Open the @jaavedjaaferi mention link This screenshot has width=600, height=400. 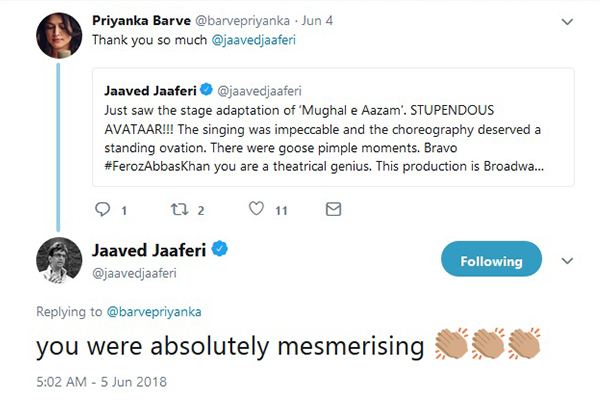(254, 40)
